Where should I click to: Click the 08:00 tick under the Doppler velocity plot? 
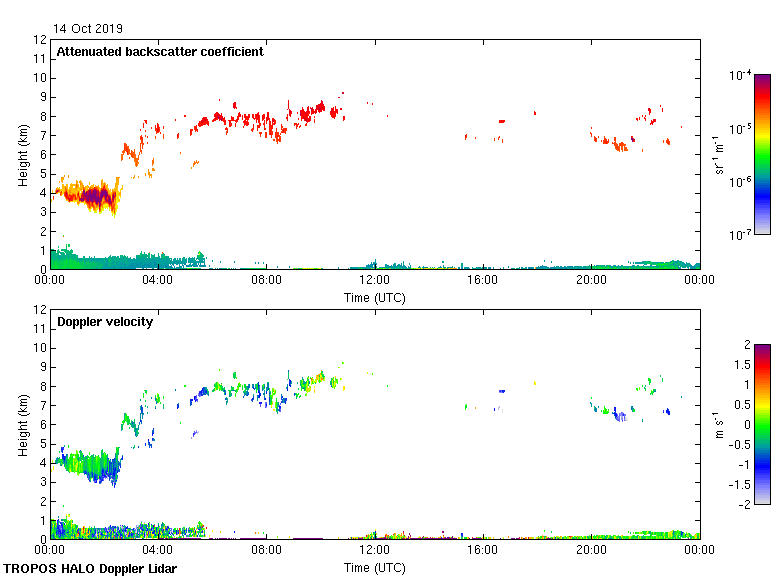click(x=267, y=551)
